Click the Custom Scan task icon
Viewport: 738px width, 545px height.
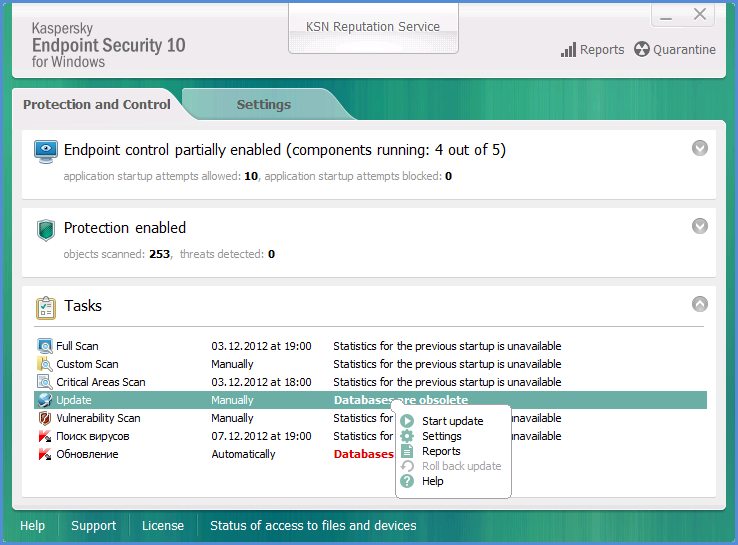[x=45, y=365]
